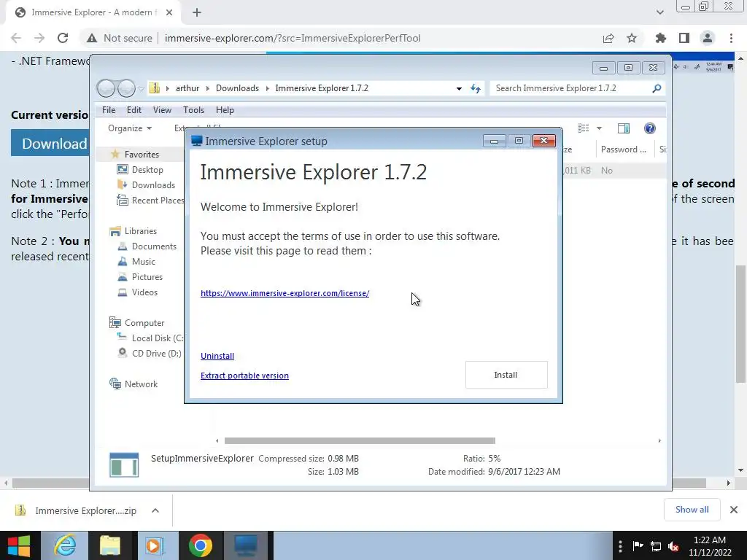Click the browser vertical scrollbar thumb

740,324
